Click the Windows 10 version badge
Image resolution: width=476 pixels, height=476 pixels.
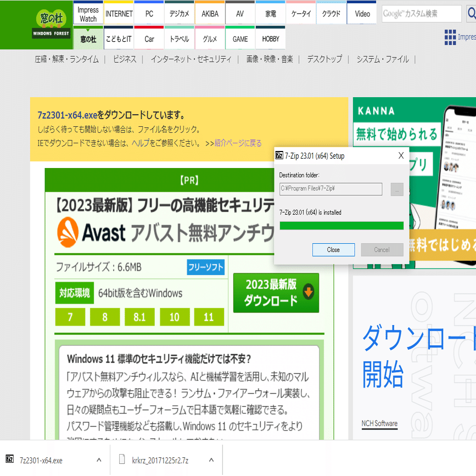tap(175, 317)
